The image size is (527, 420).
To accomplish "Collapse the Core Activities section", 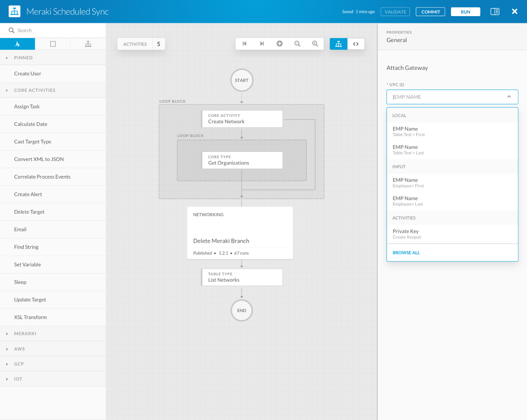I will (x=35, y=90).
